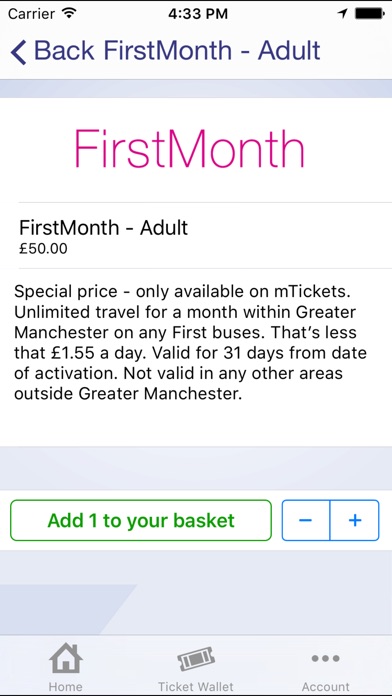
Task: Tap the location arrow icon in status bar
Action: click(x=342, y=14)
